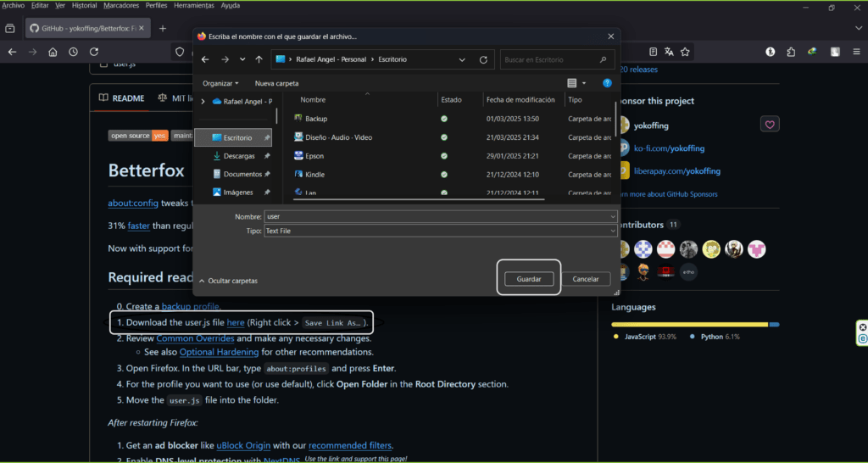Open the Organizar dropdown menu
Screen dimensions: 868x463
pyautogui.click(x=220, y=84)
